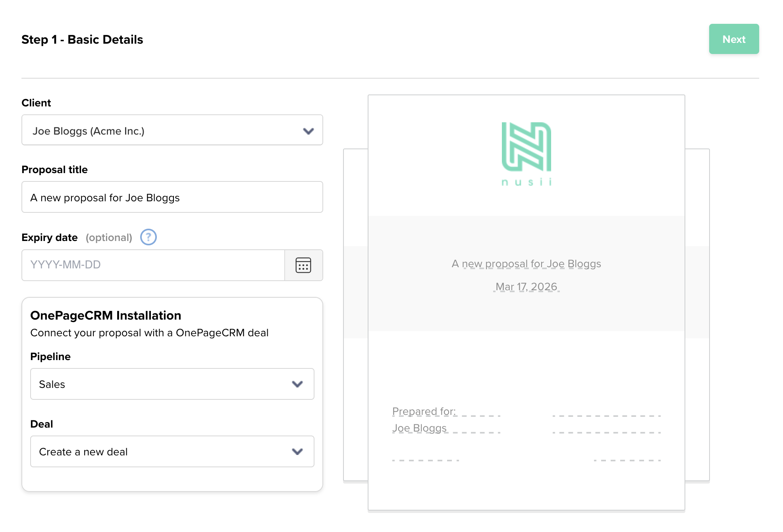Image resolution: width=783 pixels, height=532 pixels.
Task: Click the OnePageCRM Installation section title
Action: pyautogui.click(x=106, y=315)
